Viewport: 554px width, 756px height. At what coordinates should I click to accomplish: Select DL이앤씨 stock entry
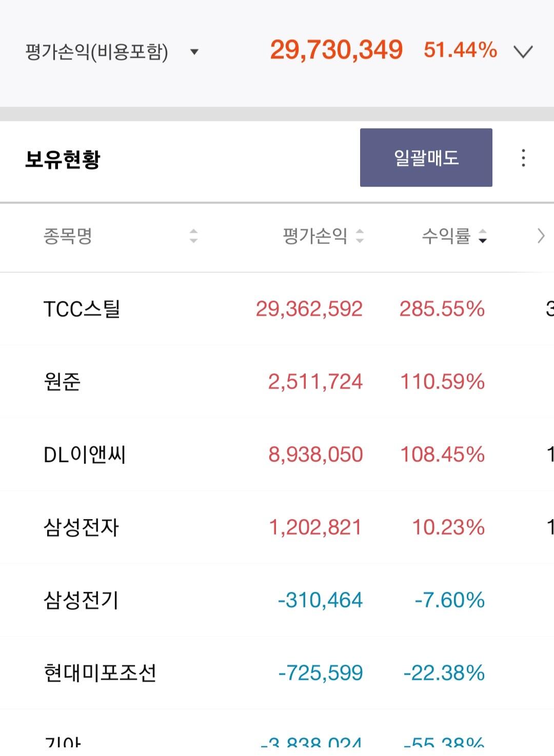(x=85, y=455)
